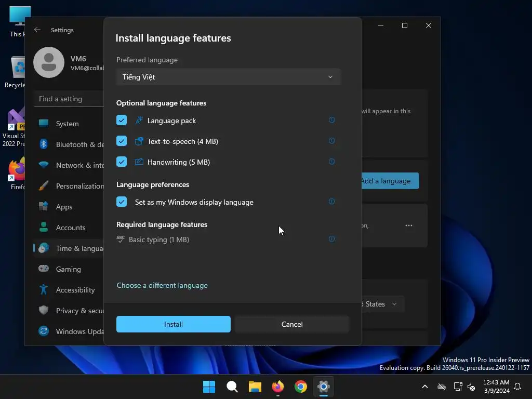Click info icon beside Handwriting
The height and width of the screenshot is (399, 532).
(331, 161)
